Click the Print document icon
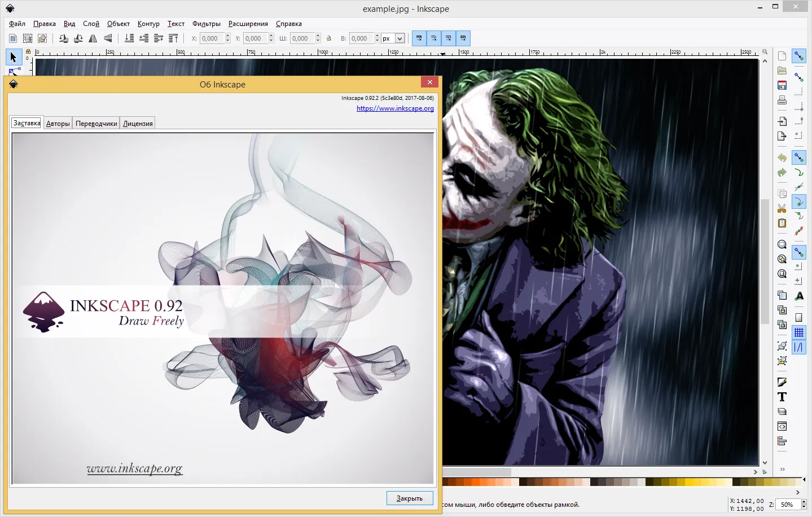This screenshot has height=517, width=812. click(x=782, y=100)
